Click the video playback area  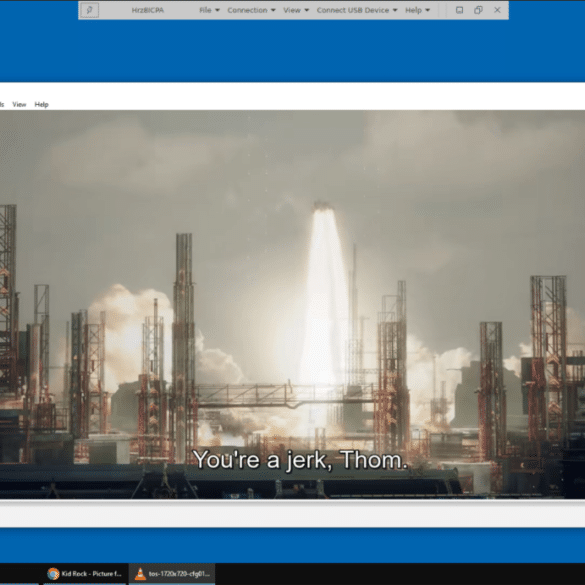tap(292, 304)
